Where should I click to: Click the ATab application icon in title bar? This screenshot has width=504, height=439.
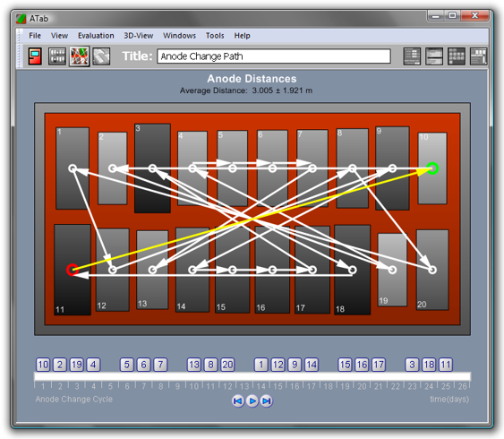click(x=21, y=19)
